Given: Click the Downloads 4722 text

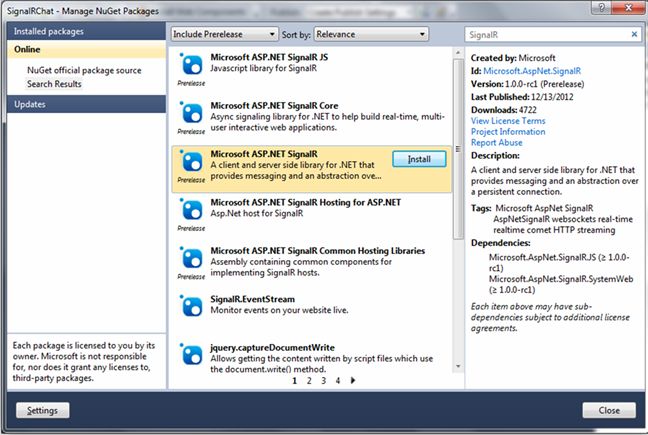Looking at the screenshot, I should click(x=503, y=110).
